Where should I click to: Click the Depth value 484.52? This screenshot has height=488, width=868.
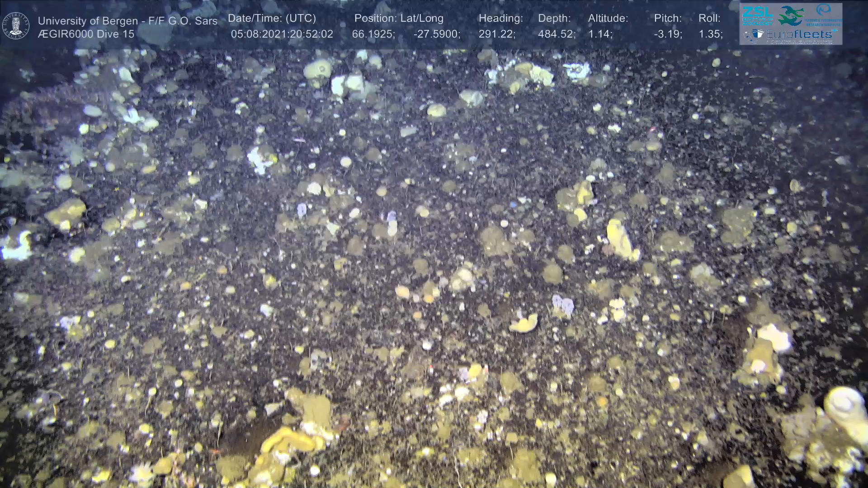pos(556,34)
